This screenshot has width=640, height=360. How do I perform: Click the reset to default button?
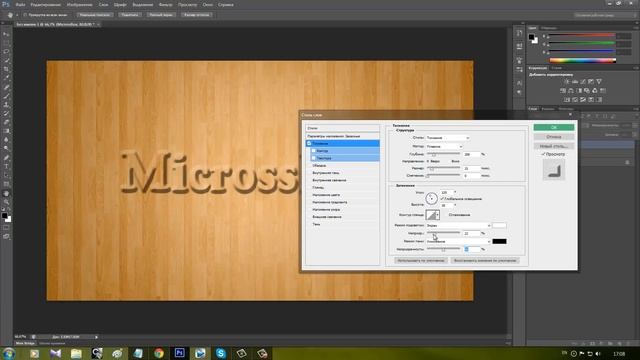point(485,260)
